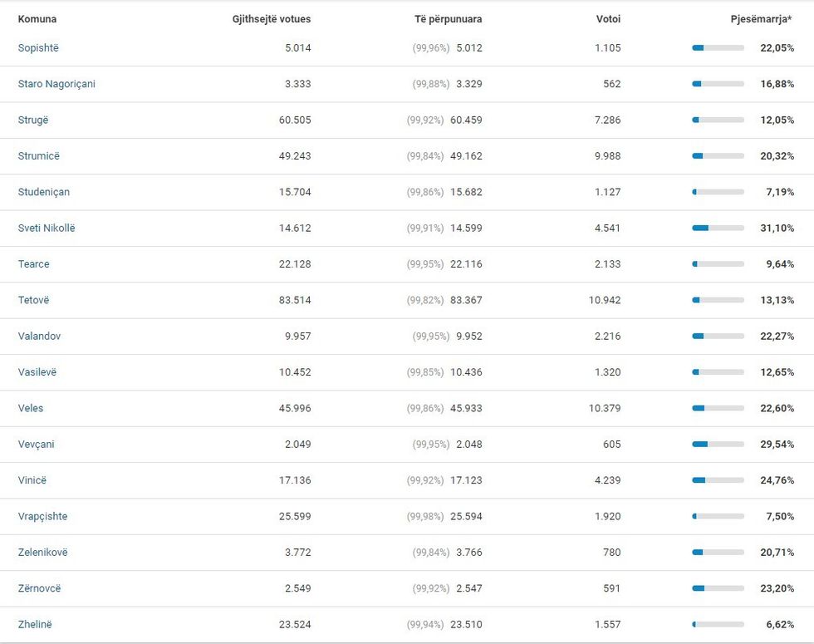Go to Tetovë results

click(x=34, y=300)
